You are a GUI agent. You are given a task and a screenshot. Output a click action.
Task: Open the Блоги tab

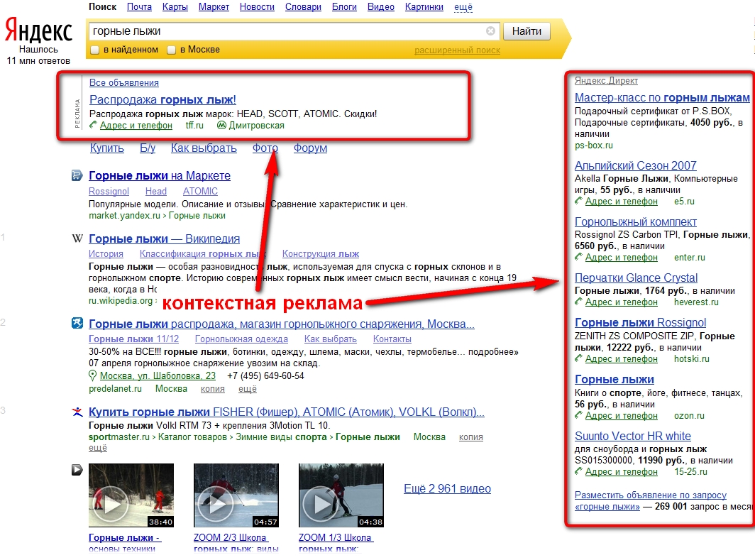pyautogui.click(x=344, y=7)
